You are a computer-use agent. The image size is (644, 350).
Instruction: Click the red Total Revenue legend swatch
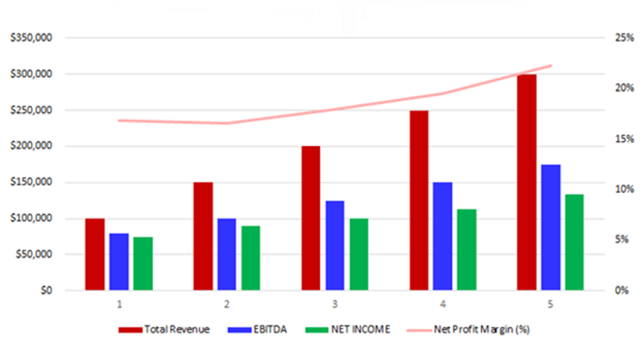(x=131, y=330)
